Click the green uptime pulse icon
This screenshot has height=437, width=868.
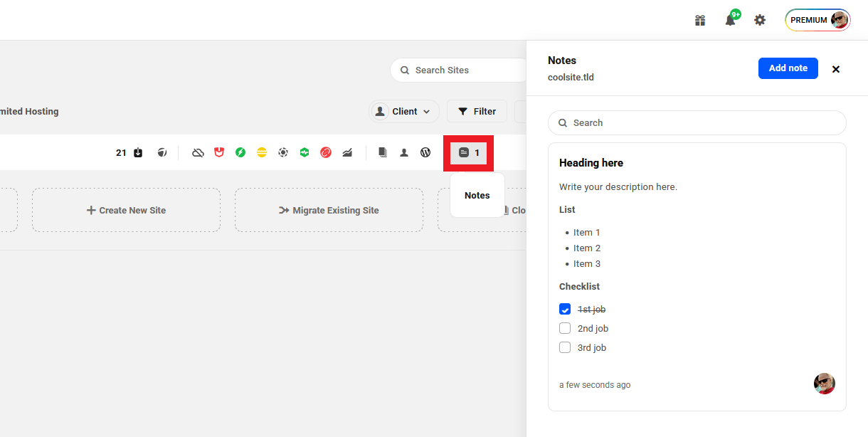305,152
